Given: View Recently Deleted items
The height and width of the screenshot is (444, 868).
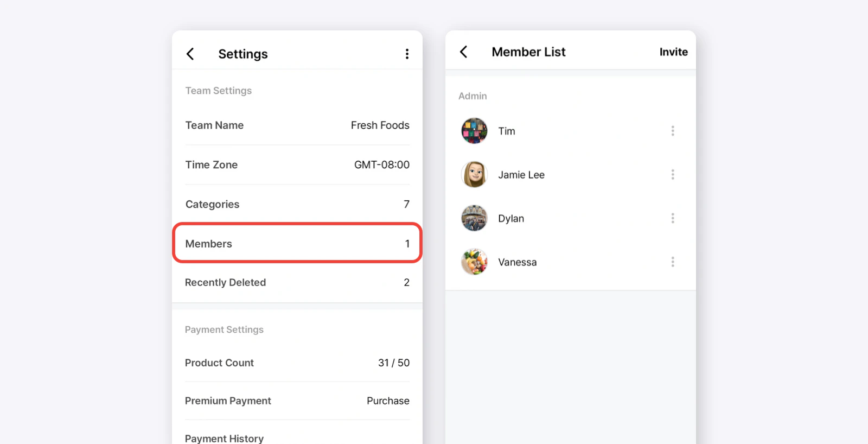Looking at the screenshot, I should coord(297,282).
